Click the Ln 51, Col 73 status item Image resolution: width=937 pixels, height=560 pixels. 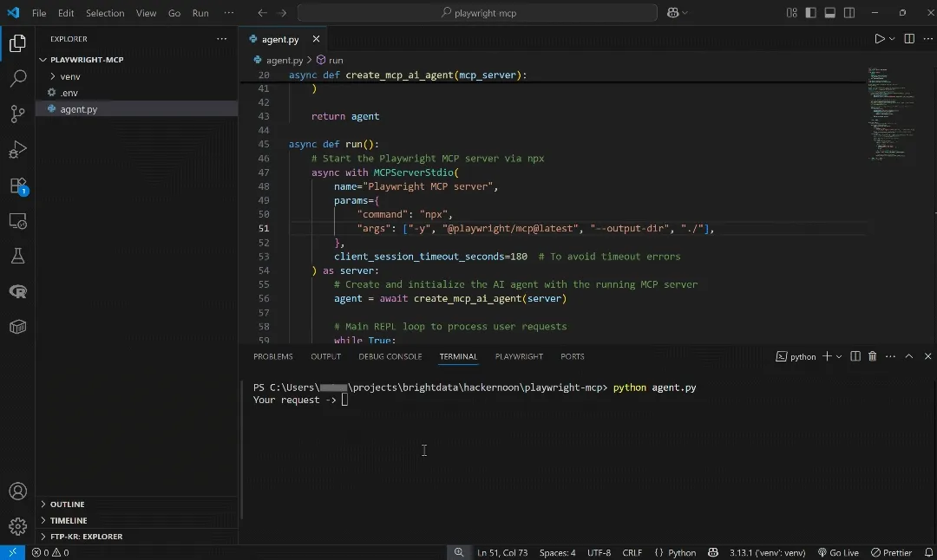pos(502,552)
